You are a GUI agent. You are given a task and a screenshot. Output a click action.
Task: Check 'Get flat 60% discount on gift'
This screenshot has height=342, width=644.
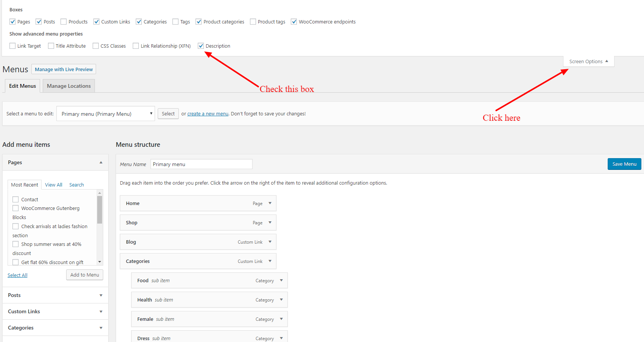tap(16, 262)
